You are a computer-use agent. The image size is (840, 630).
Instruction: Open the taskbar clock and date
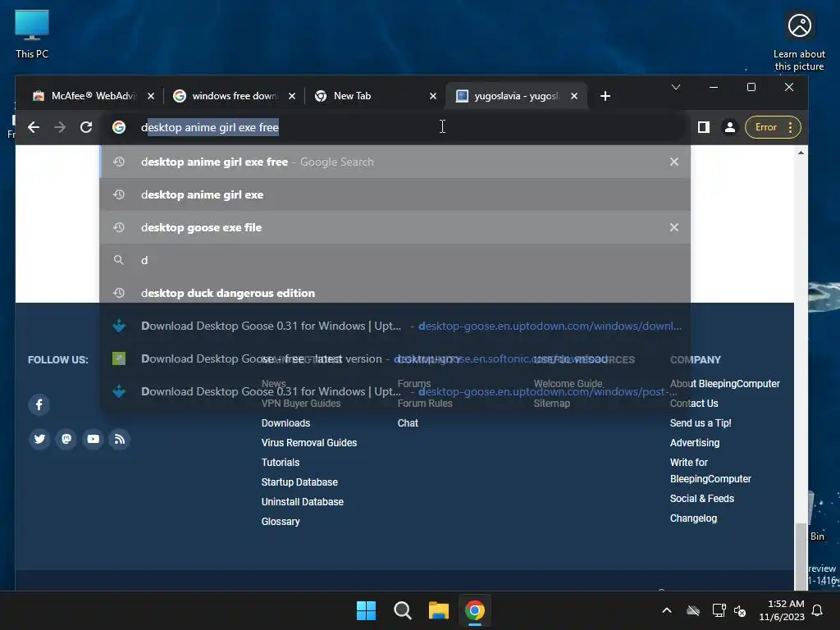coord(782,610)
